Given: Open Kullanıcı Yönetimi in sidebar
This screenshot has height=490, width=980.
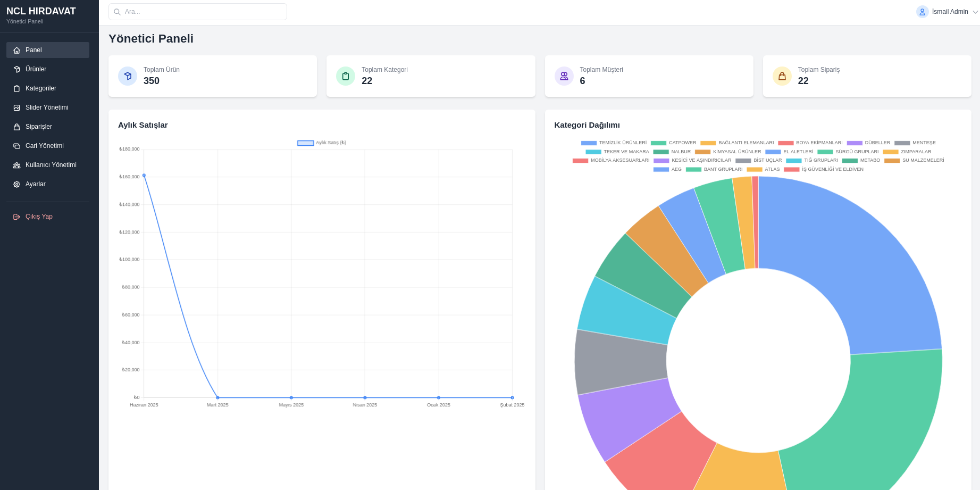Looking at the screenshot, I should click(x=48, y=165).
